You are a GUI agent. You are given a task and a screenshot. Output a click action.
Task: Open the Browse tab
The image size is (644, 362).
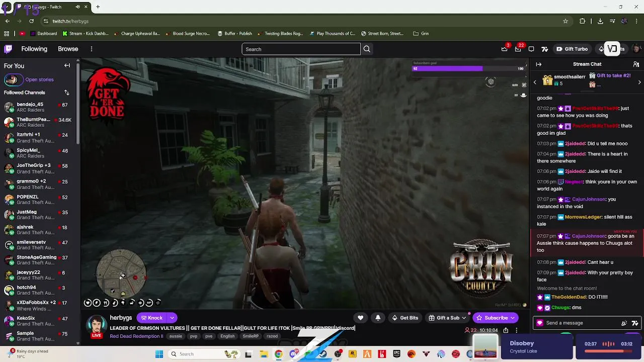click(68, 49)
